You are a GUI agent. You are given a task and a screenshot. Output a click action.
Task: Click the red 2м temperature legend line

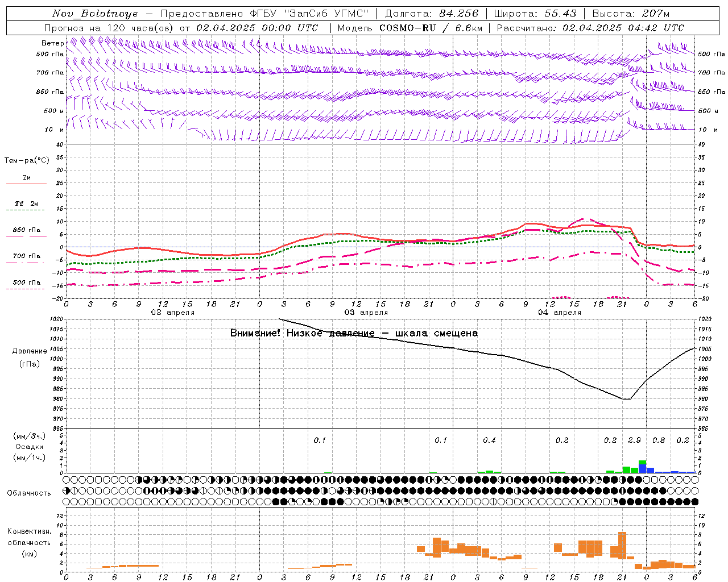(26, 184)
